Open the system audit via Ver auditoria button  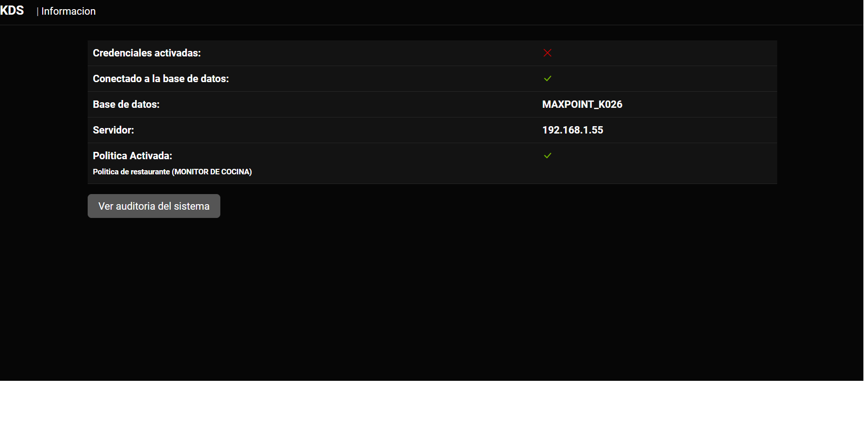(154, 206)
